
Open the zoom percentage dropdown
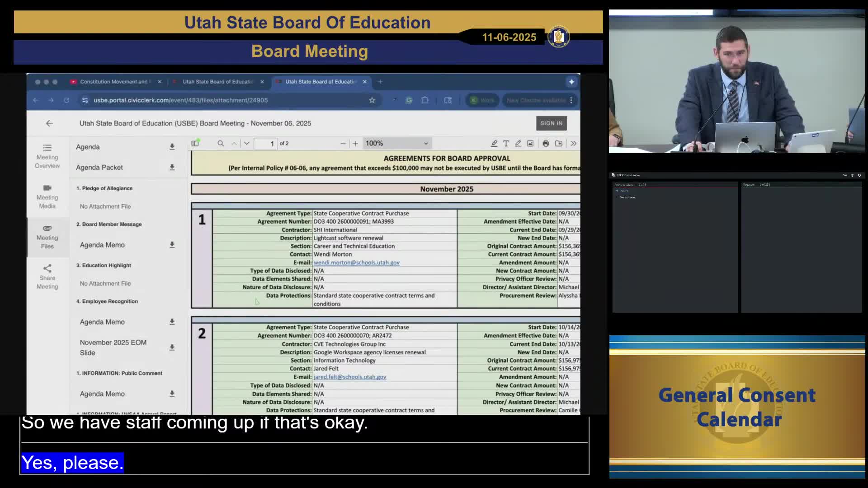pos(397,143)
